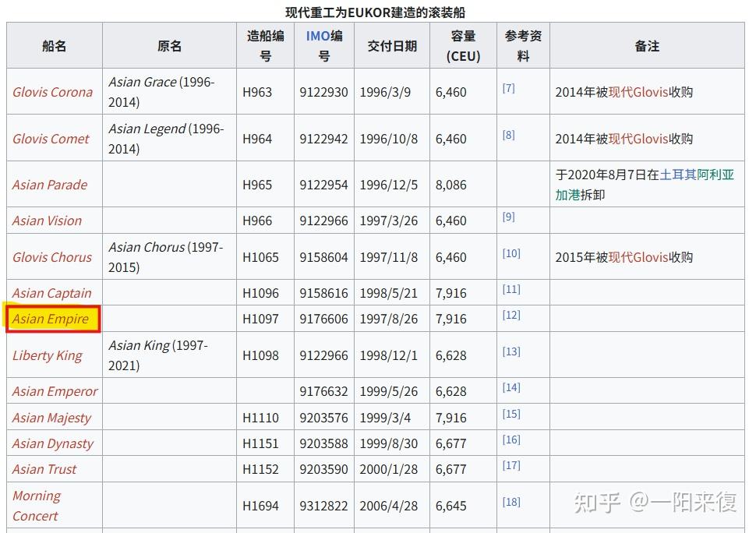Viewport: 756px width, 533px height.
Task: Click the Liberty King ship link
Action: 48,355
